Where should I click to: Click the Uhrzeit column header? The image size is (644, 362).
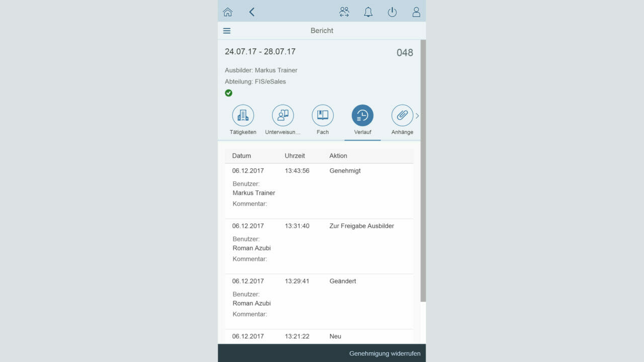click(295, 156)
